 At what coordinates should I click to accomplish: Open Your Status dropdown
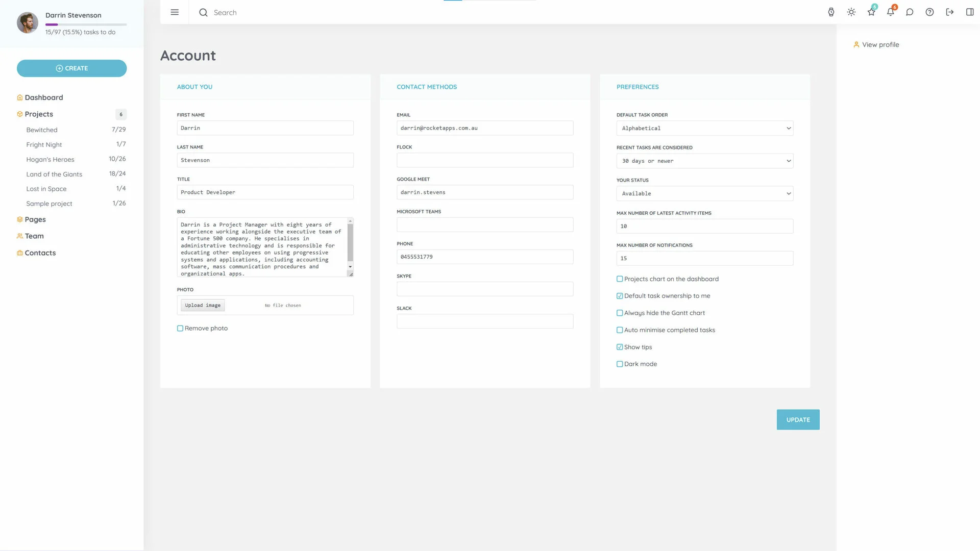(704, 194)
